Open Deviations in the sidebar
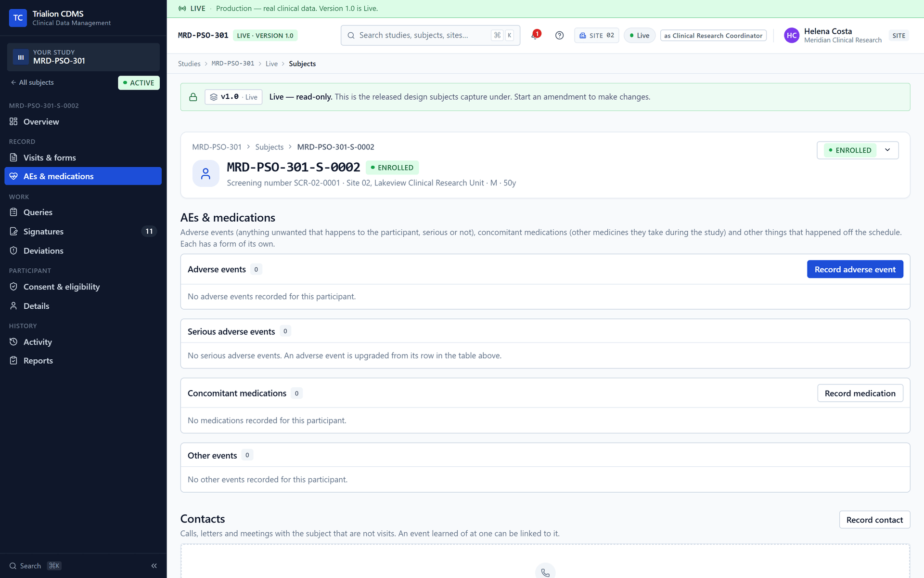 pos(83,251)
